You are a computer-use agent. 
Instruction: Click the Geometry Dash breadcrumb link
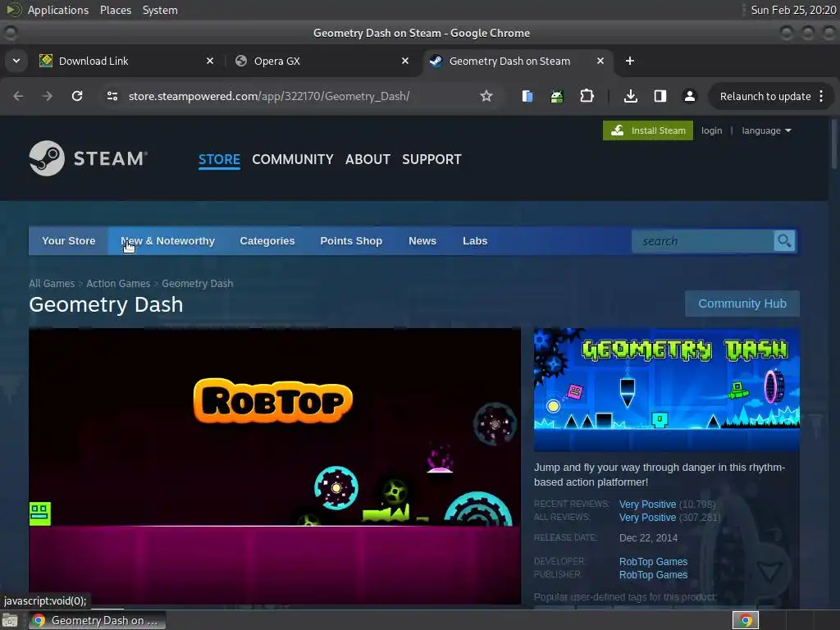tap(197, 283)
